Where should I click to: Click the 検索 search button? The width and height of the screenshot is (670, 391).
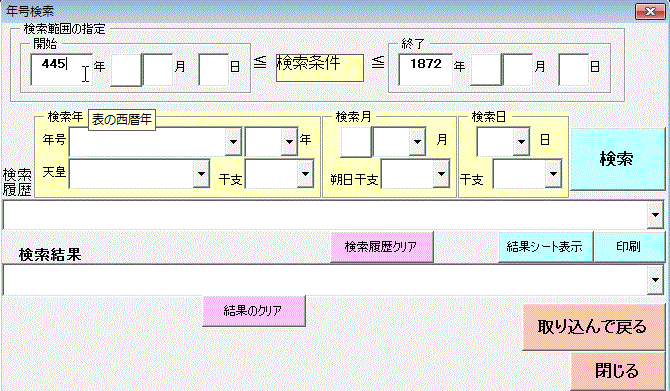pyautogui.click(x=617, y=159)
